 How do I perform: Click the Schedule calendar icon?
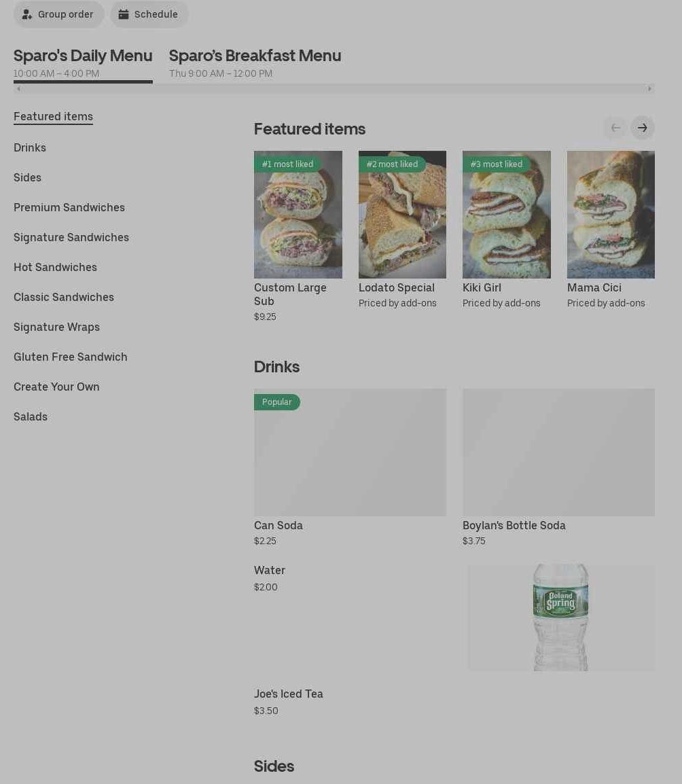pos(124,14)
